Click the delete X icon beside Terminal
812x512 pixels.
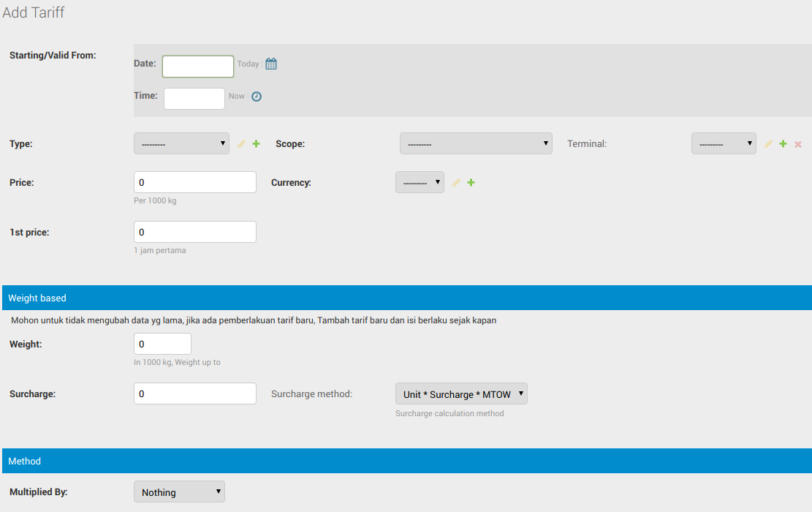(798, 145)
